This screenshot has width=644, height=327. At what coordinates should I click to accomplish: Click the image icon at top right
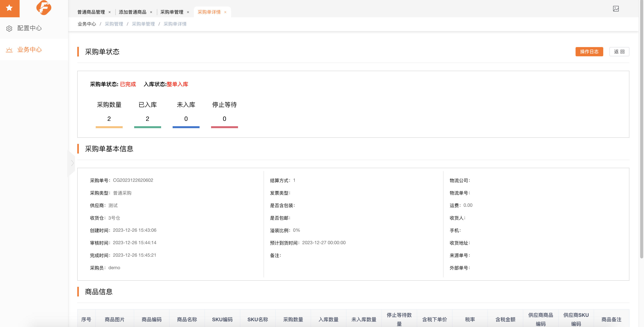(616, 9)
